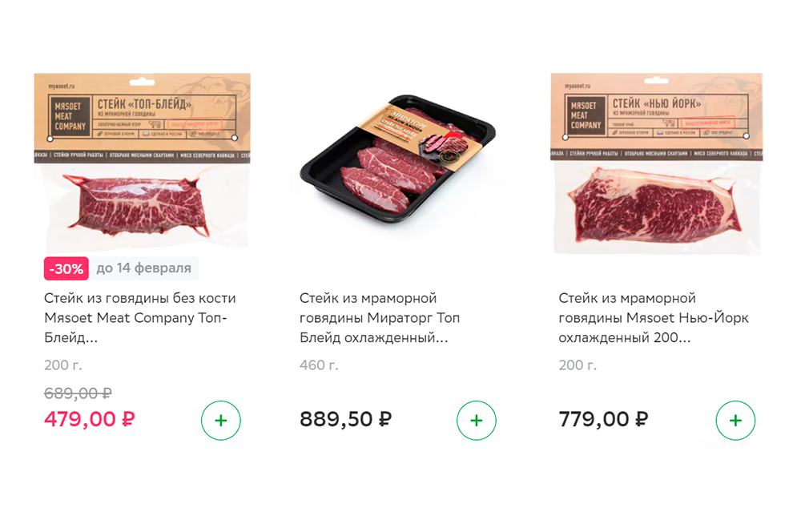Click the -30% discount badge

click(x=66, y=268)
